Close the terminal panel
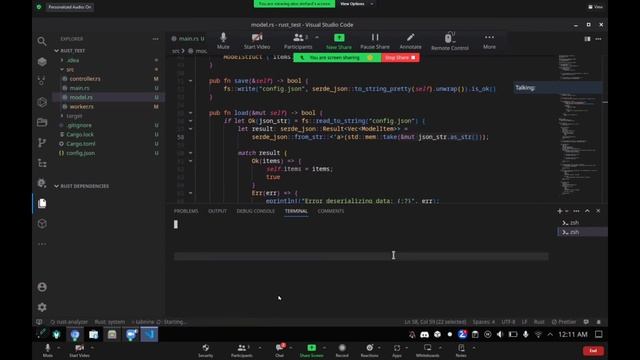 point(598,211)
